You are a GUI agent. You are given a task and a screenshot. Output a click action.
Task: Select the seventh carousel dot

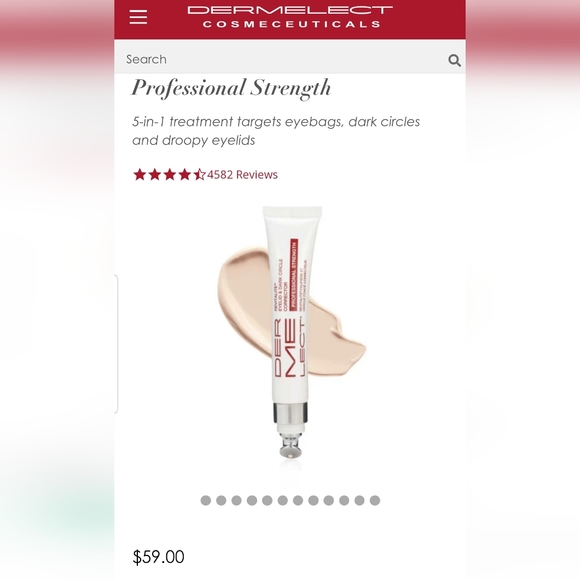point(298,500)
